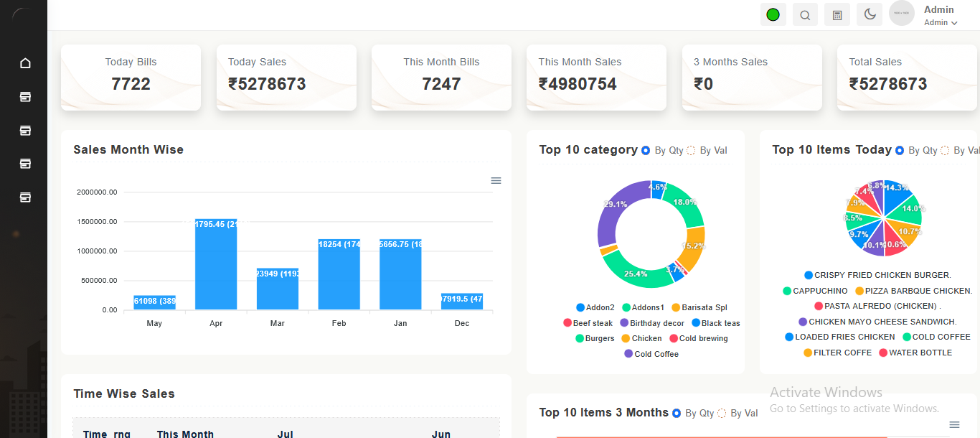Open the Home dashboard in sidebar
Screen dimensions: 980x438
point(25,63)
